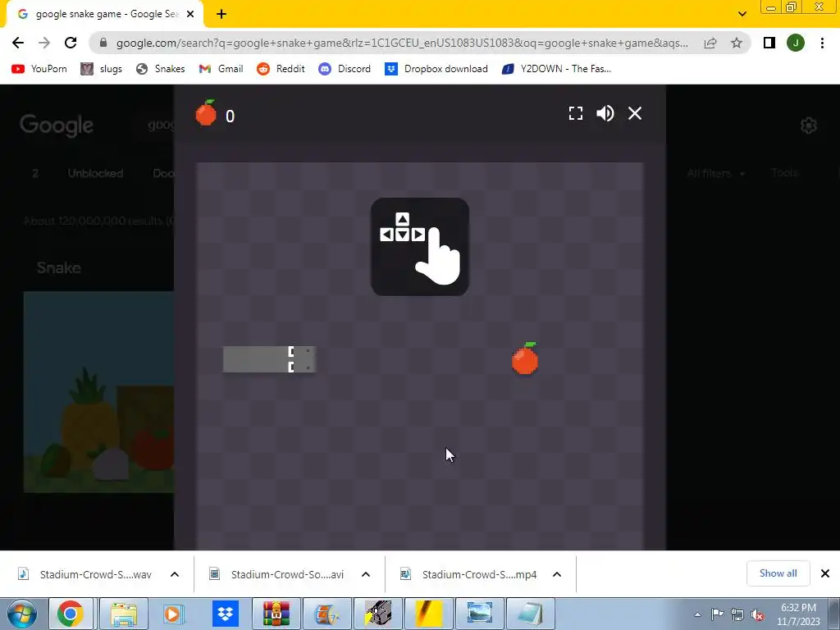Open the Tools search option
840x630 pixels.
pos(784,172)
